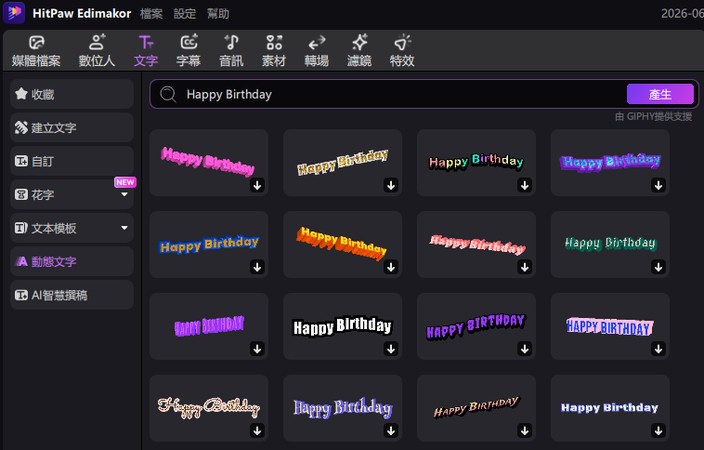Select 自訂 in sidebar
The height and width of the screenshot is (450, 704).
[72, 161]
